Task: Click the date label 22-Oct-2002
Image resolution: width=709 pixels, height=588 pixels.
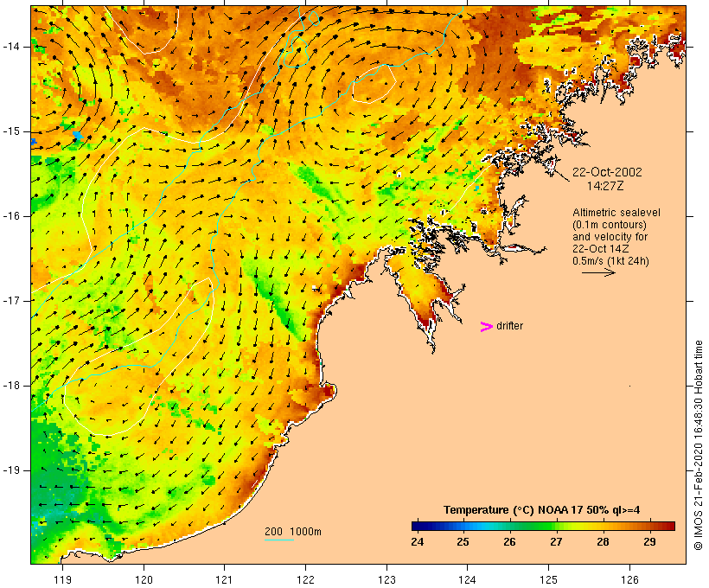Action: pyautogui.click(x=607, y=172)
